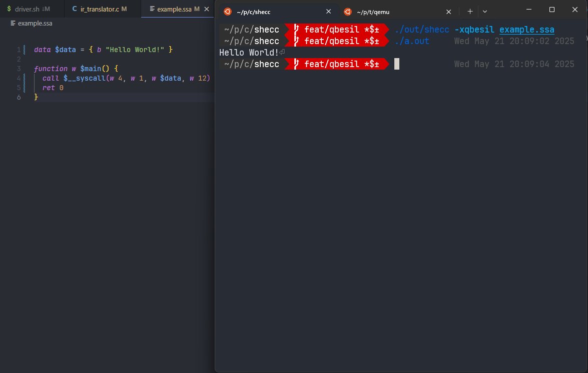The image size is (588, 373).
Task: Click the function keyword on line 3
Action: pyautogui.click(x=51, y=69)
